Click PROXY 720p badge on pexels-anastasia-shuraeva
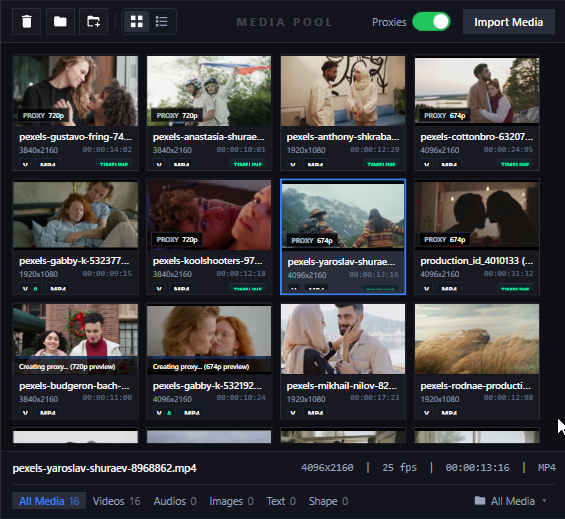Screen dimensions: 565x519 [x=177, y=116]
